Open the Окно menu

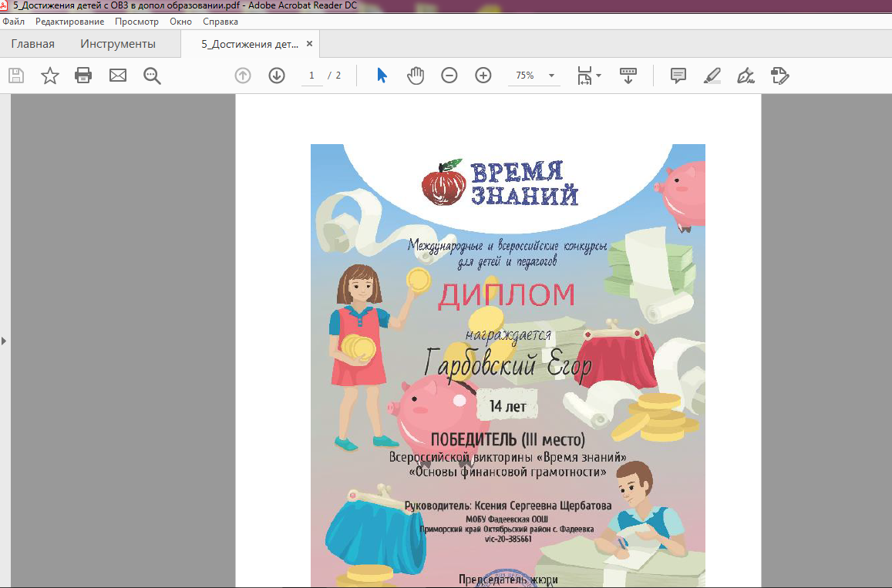click(x=180, y=22)
